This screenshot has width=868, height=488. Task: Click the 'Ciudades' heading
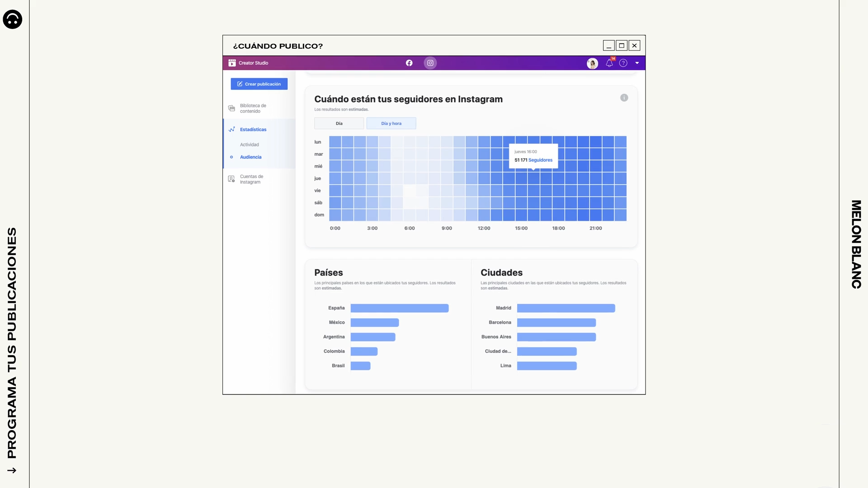502,272
